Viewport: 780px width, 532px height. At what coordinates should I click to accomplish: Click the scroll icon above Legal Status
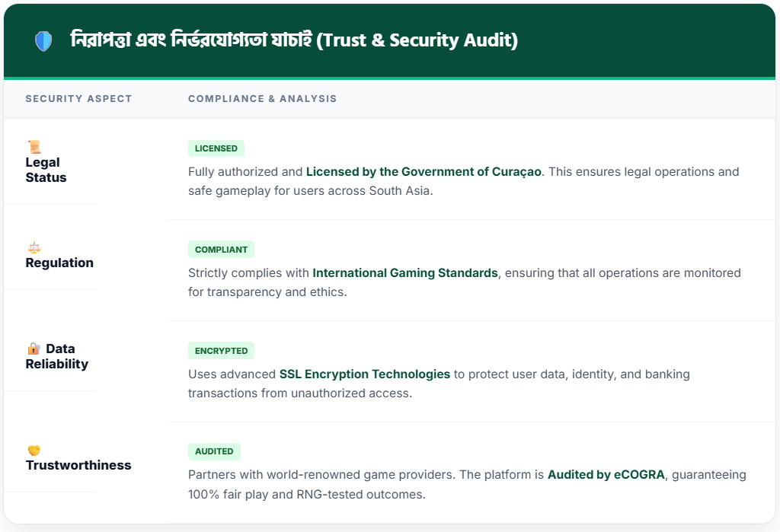tap(34, 147)
